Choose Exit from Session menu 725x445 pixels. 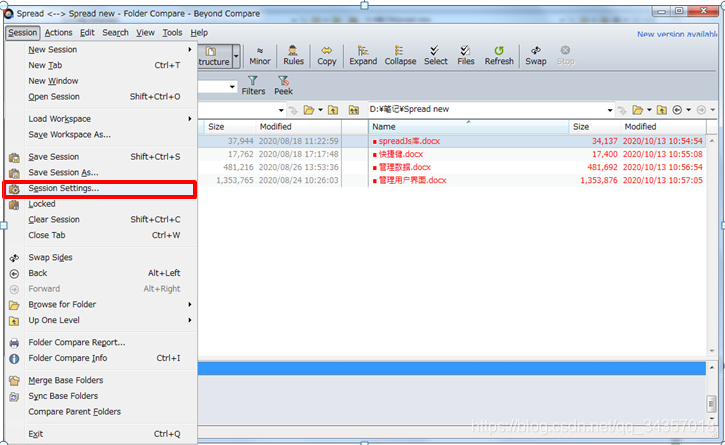point(100,434)
